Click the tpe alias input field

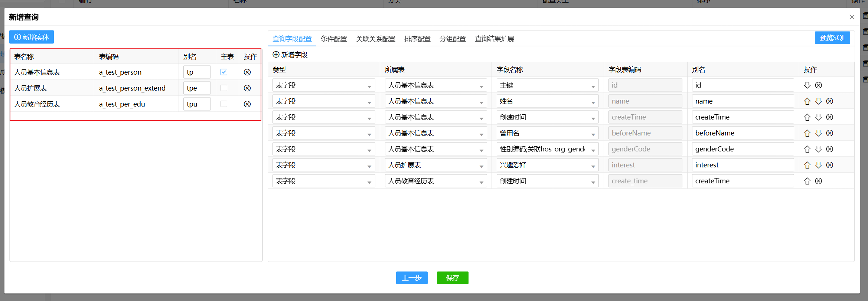point(197,88)
